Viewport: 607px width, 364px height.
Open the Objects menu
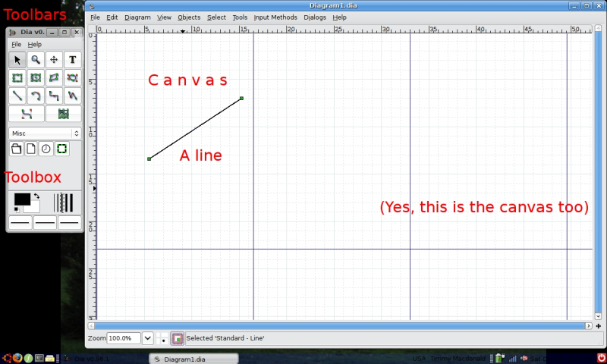[x=189, y=17]
